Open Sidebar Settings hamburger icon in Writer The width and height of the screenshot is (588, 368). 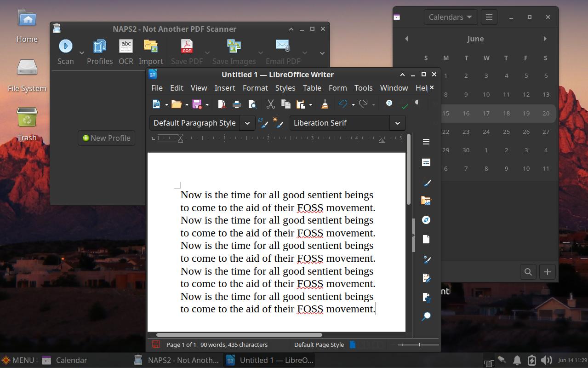[x=426, y=142]
